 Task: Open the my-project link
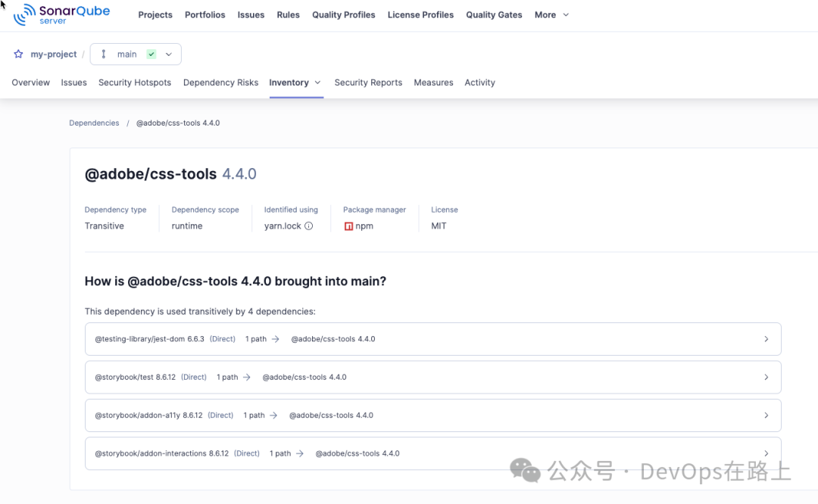[53, 54]
